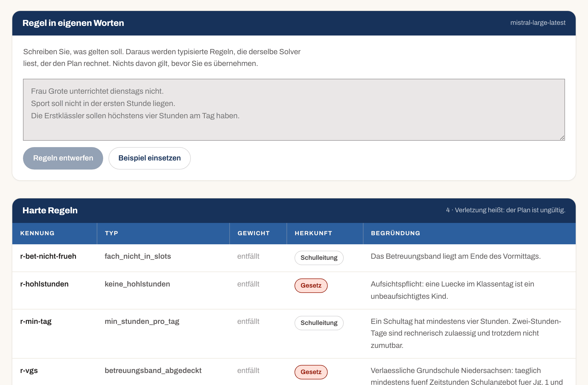Click the 'Harte Regeln' heading

coord(50,210)
